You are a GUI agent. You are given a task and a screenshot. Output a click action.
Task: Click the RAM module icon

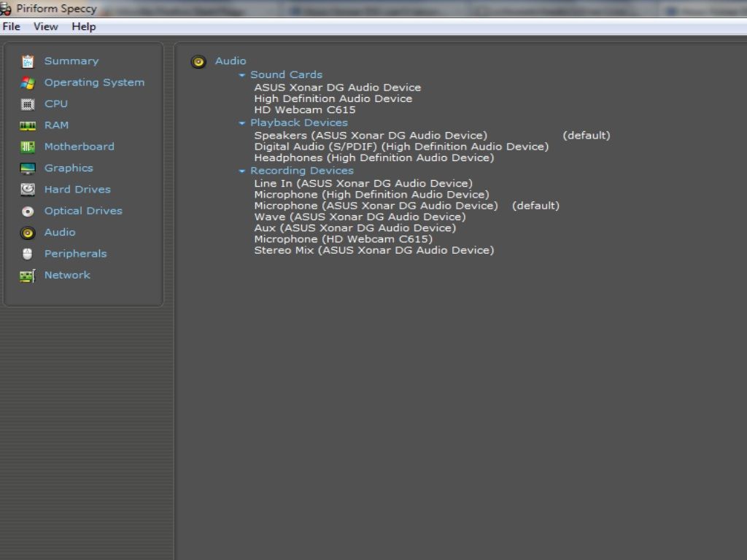28,125
